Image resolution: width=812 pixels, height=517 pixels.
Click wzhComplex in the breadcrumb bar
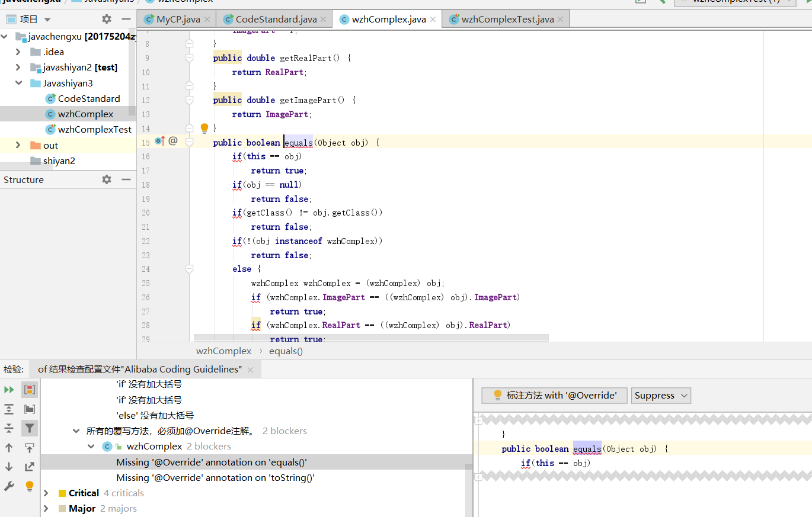pos(224,351)
